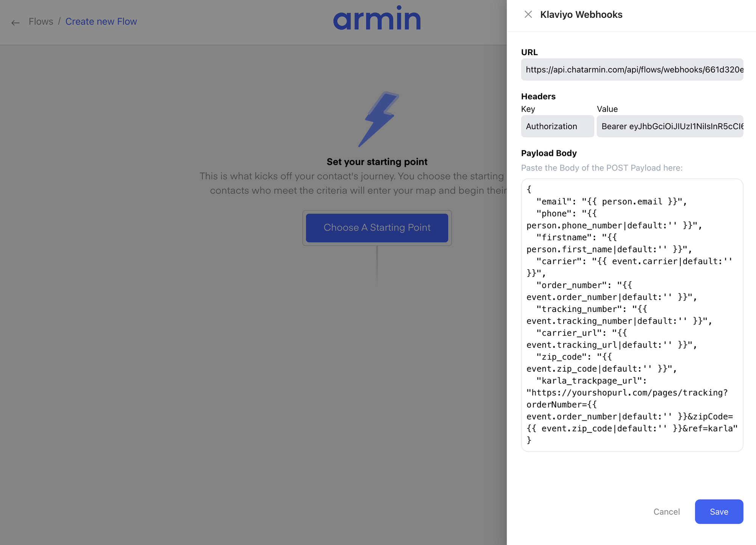Click the Create new Flow breadcrumb

click(101, 22)
